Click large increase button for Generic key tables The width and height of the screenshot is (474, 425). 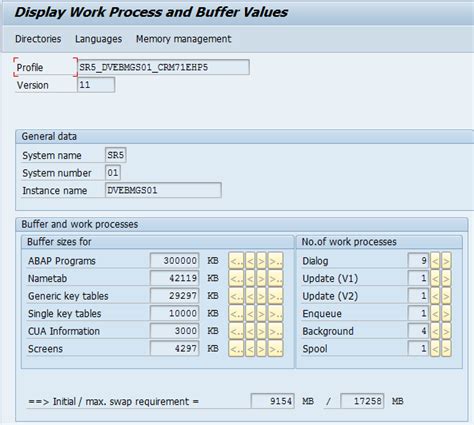coord(276,296)
